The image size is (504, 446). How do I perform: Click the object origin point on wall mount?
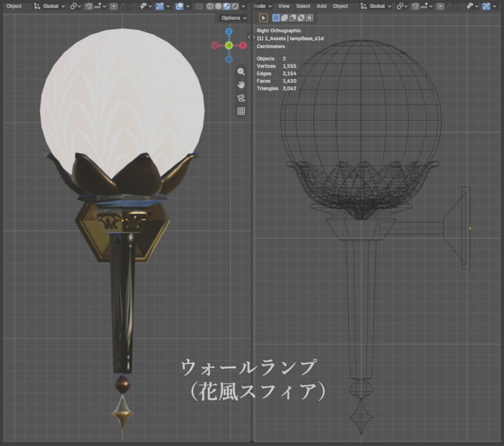[x=470, y=228]
